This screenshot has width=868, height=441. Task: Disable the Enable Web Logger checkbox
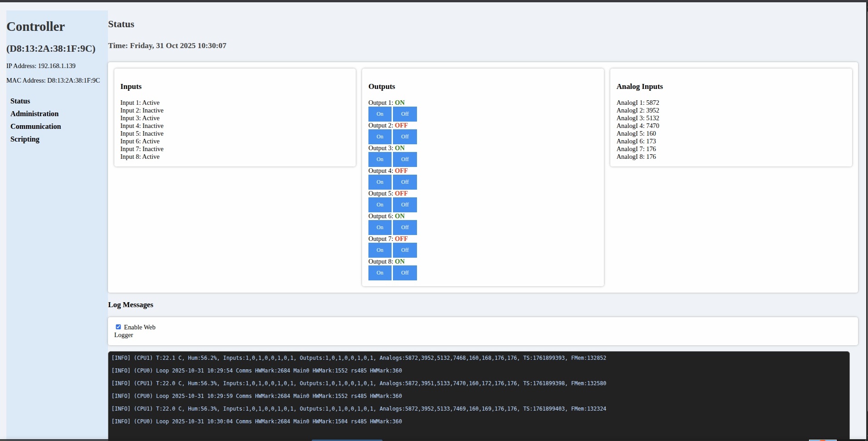pyautogui.click(x=118, y=326)
